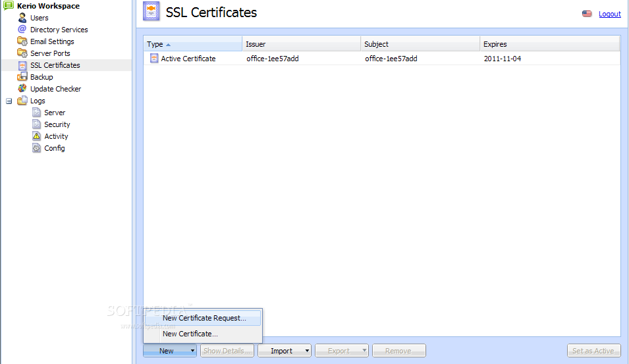Open the Security log

57,124
